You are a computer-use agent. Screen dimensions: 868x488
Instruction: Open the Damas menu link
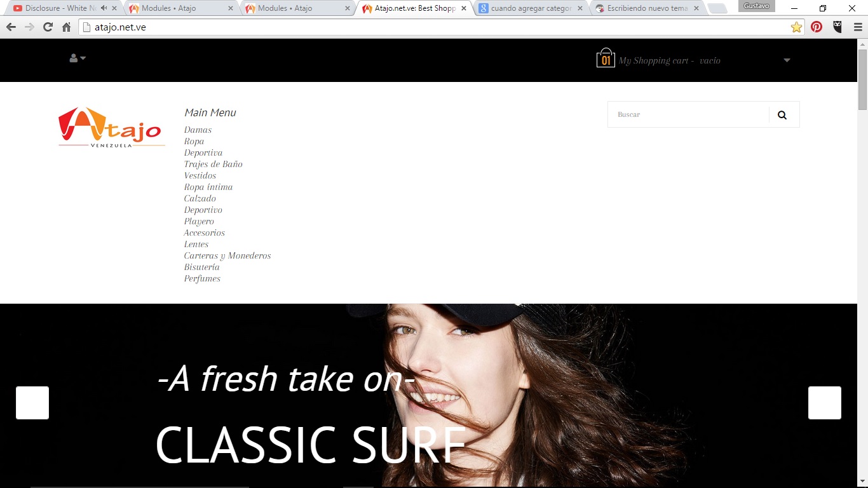tap(198, 130)
